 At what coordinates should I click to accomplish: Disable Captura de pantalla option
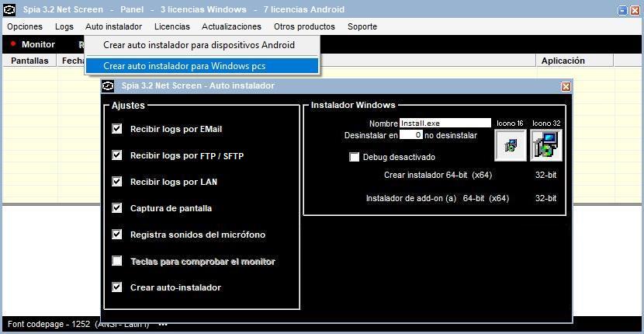117,207
